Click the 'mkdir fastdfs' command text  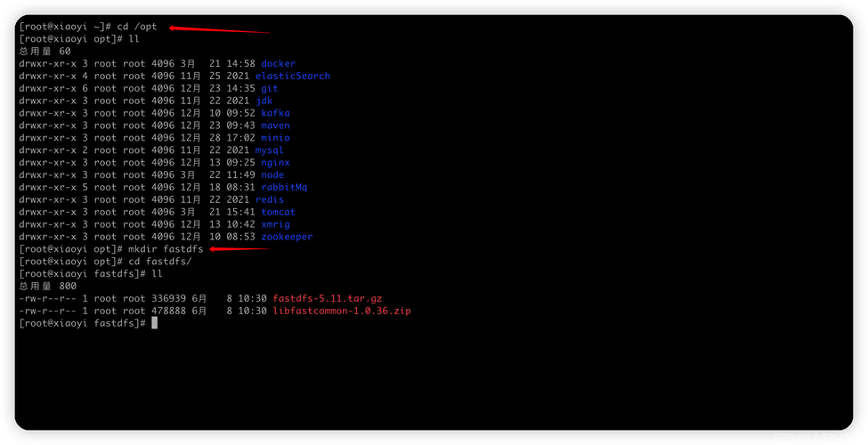click(166, 249)
